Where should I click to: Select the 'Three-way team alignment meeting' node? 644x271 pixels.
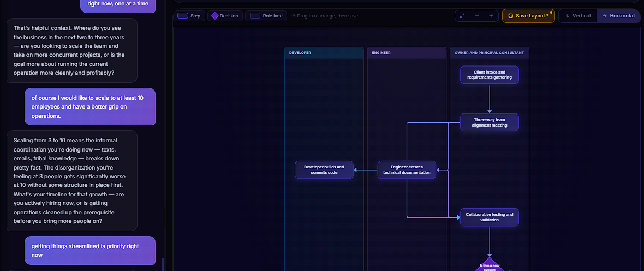[x=489, y=122]
